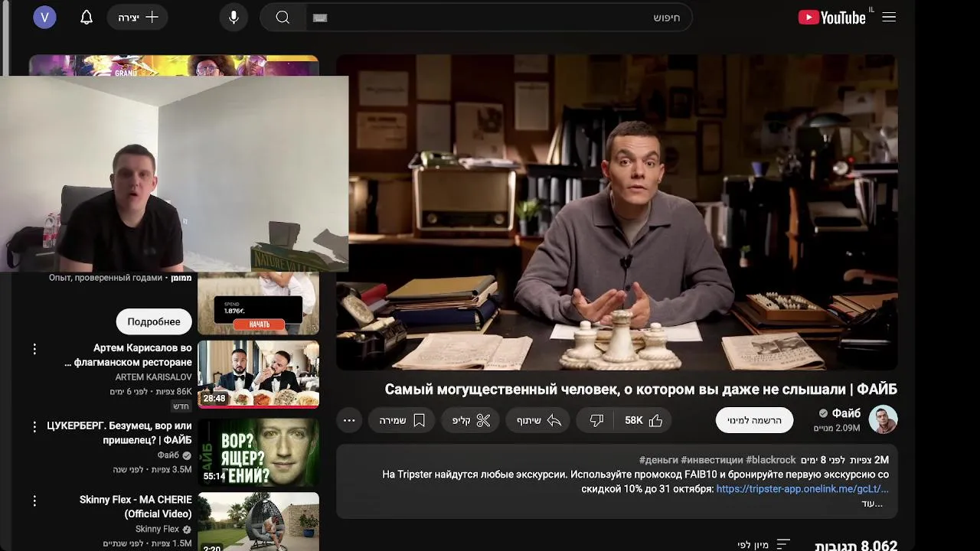
Task: Click the ad's Подробнее button
Action: point(154,321)
